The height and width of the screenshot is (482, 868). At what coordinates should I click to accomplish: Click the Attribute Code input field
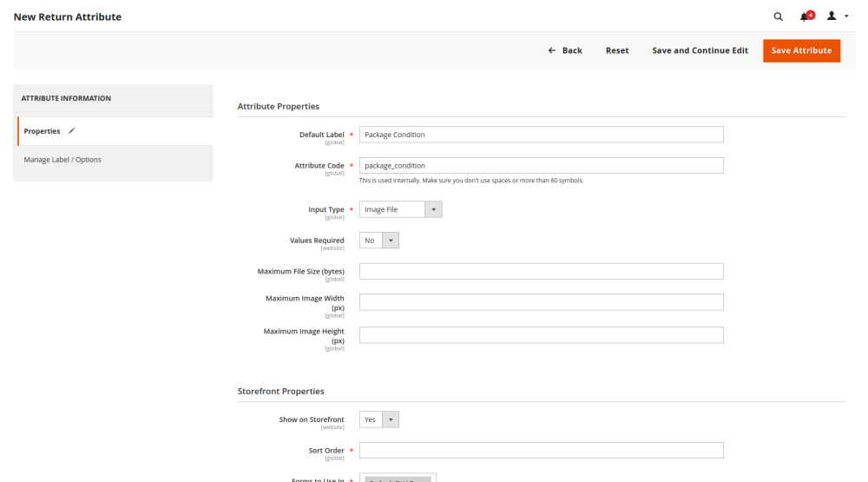pyautogui.click(x=541, y=165)
